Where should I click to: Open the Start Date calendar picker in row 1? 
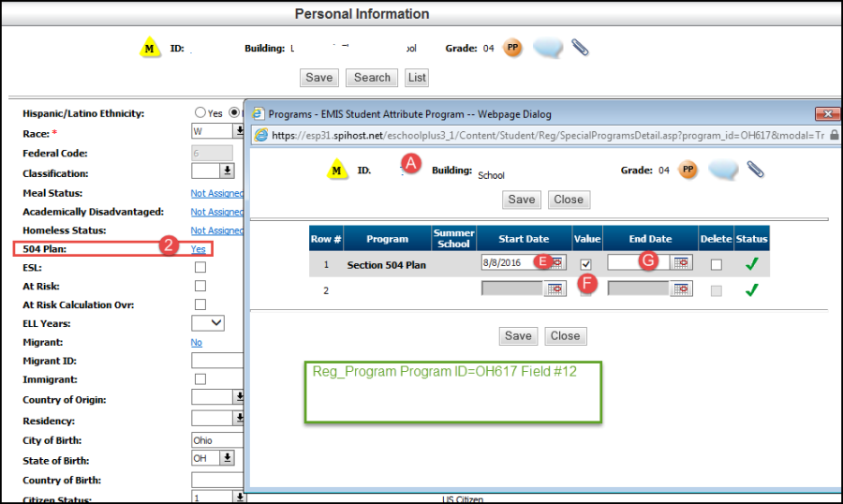tap(556, 264)
